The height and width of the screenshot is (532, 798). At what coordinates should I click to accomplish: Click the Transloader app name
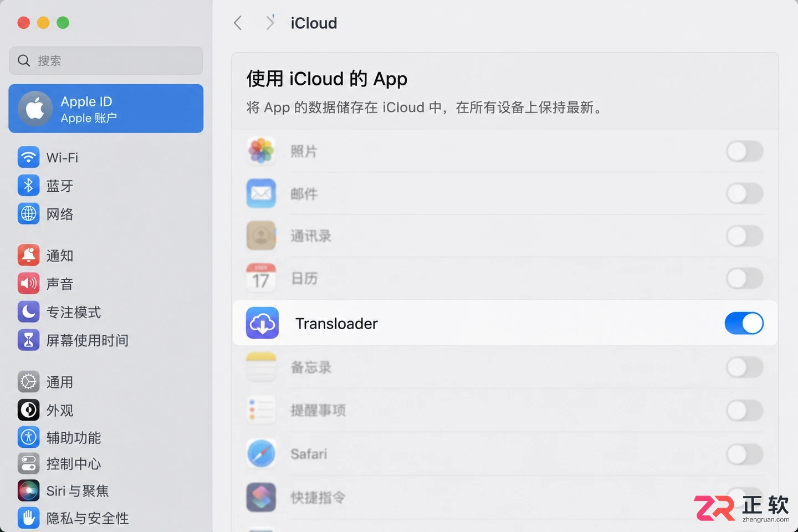click(336, 324)
